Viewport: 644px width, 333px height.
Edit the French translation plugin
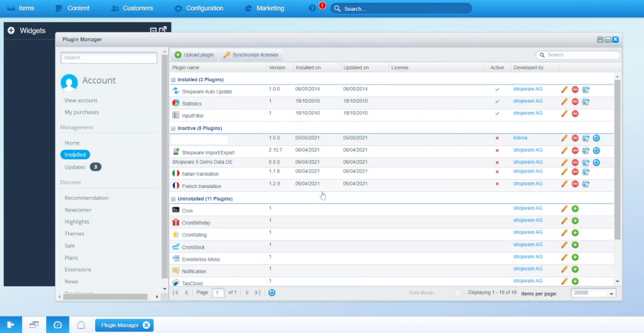(564, 184)
